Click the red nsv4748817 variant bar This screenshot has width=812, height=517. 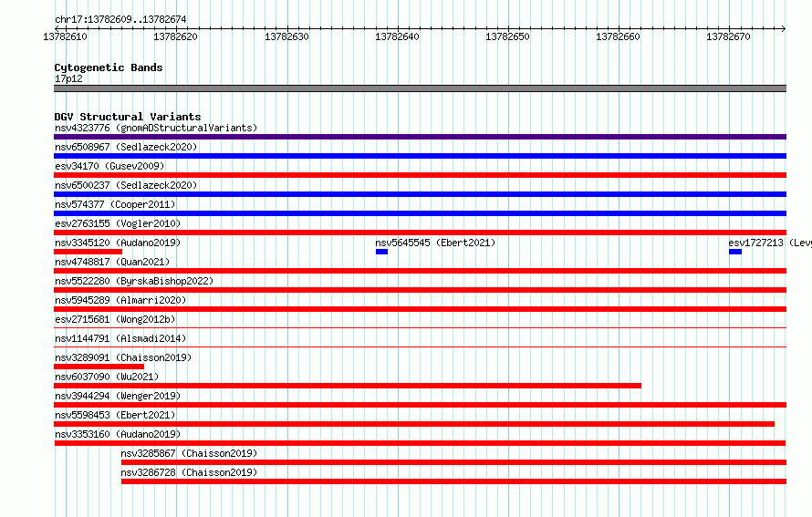pyautogui.click(x=420, y=271)
